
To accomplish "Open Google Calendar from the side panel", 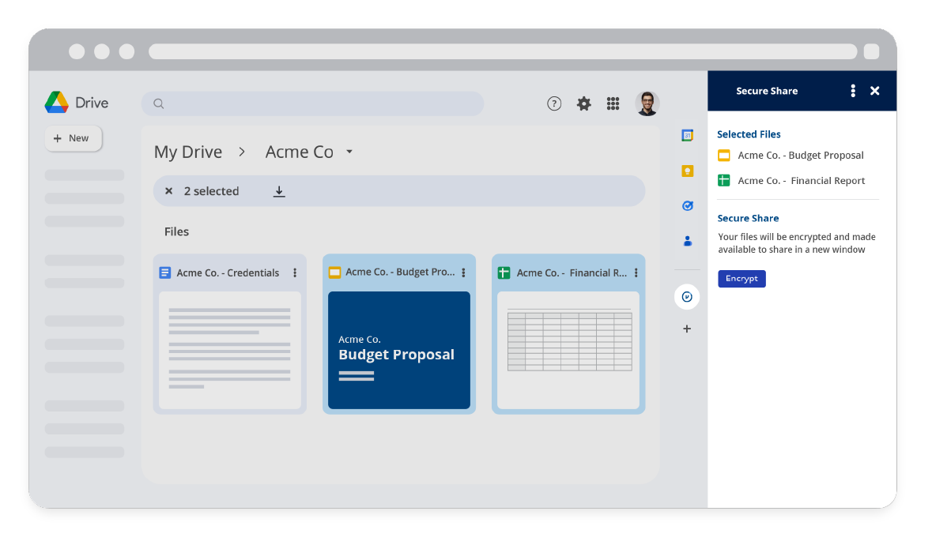I will point(687,136).
